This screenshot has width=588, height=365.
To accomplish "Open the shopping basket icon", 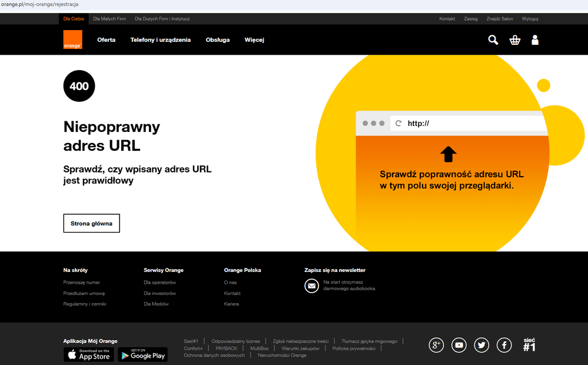I will point(515,40).
